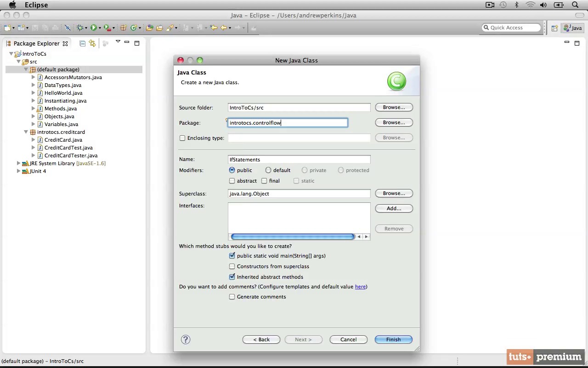Enable the final modifier checkbox
The width and height of the screenshot is (588, 368).
click(x=264, y=181)
